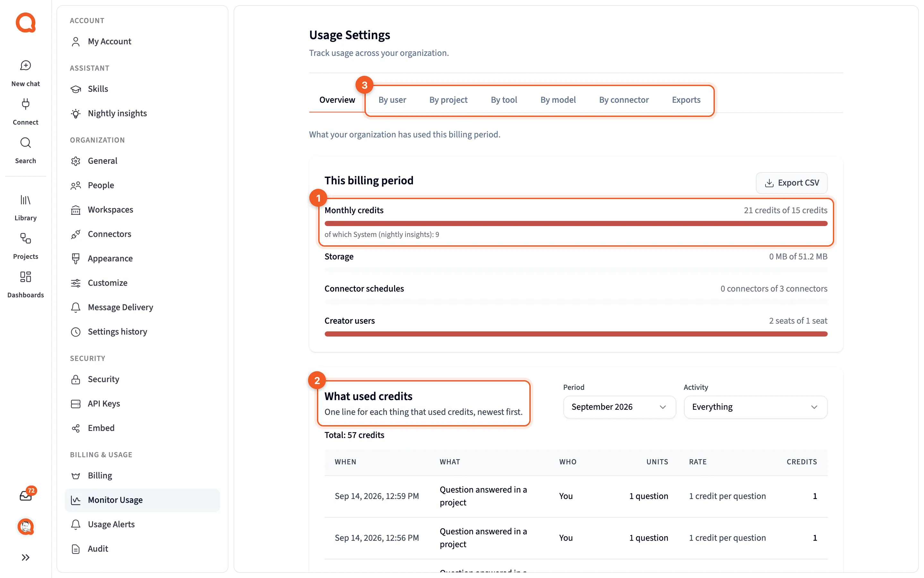
Task: Switch to the Exports tab
Action: coord(686,100)
